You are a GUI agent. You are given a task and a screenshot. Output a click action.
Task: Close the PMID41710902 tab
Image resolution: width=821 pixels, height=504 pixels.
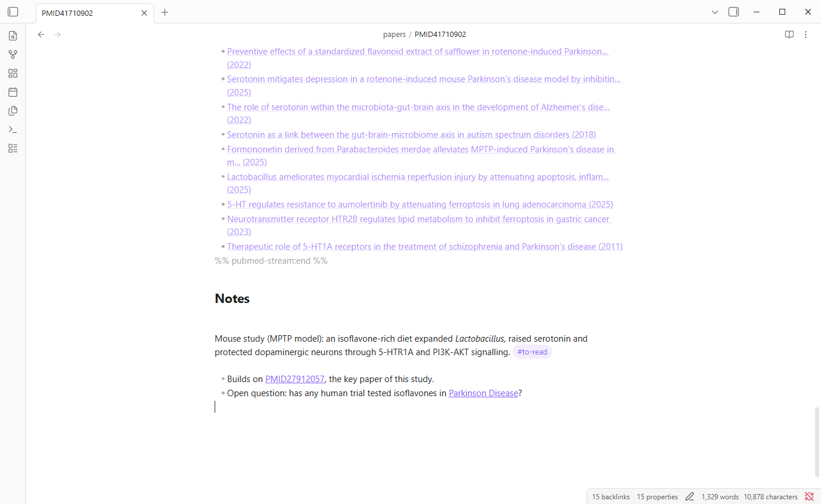coord(144,13)
